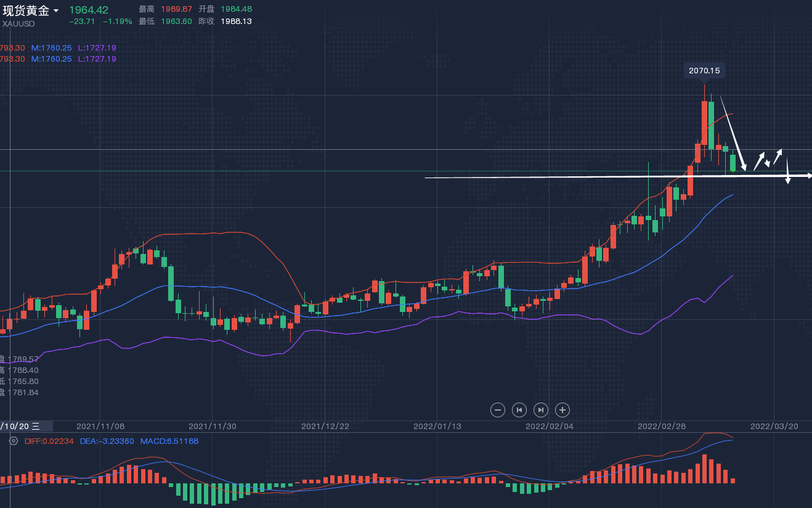The height and width of the screenshot is (508, 812).
Task: Click the zoom out minus button
Action: [x=498, y=409]
